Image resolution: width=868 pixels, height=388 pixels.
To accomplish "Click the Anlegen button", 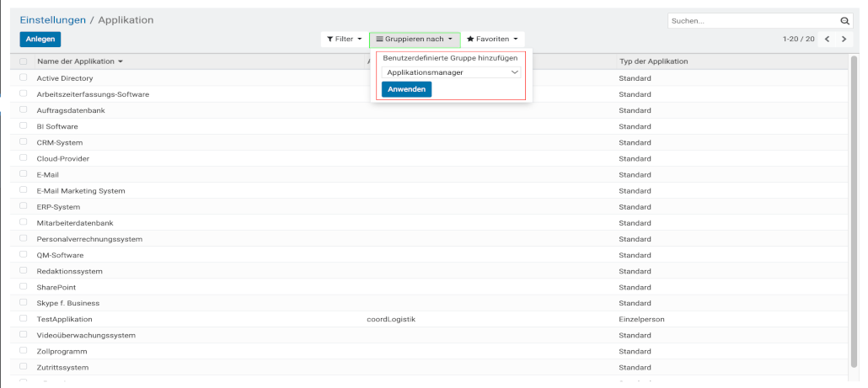I will tap(40, 40).
